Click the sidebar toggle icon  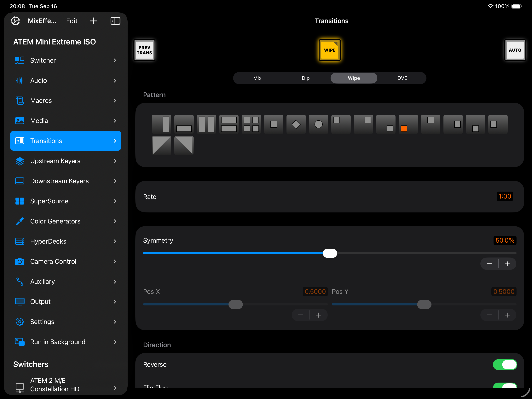pyautogui.click(x=115, y=21)
